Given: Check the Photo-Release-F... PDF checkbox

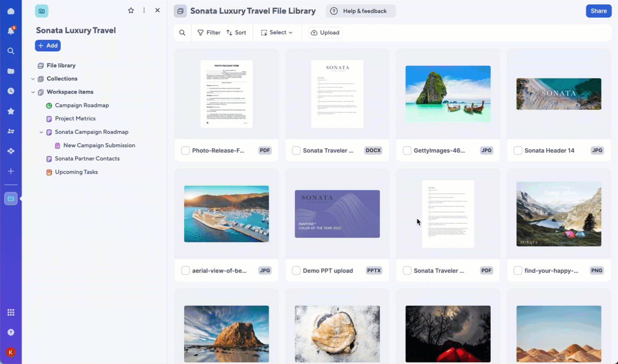Looking at the screenshot, I should click(x=185, y=151).
